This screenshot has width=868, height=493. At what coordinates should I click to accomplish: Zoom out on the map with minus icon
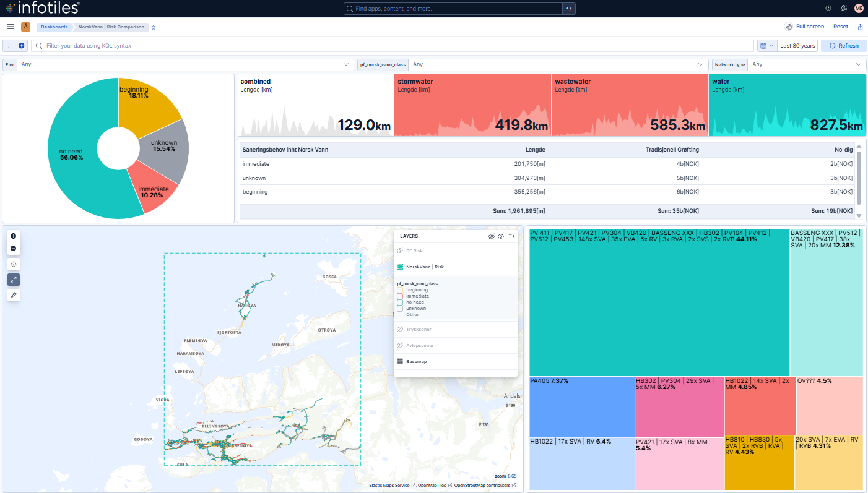[x=14, y=248]
